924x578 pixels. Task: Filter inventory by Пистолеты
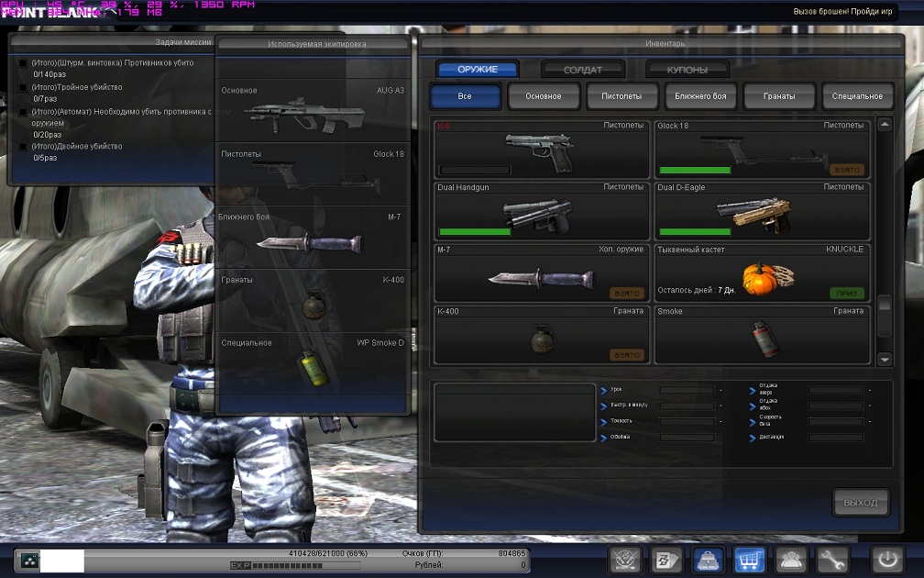coord(621,96)
